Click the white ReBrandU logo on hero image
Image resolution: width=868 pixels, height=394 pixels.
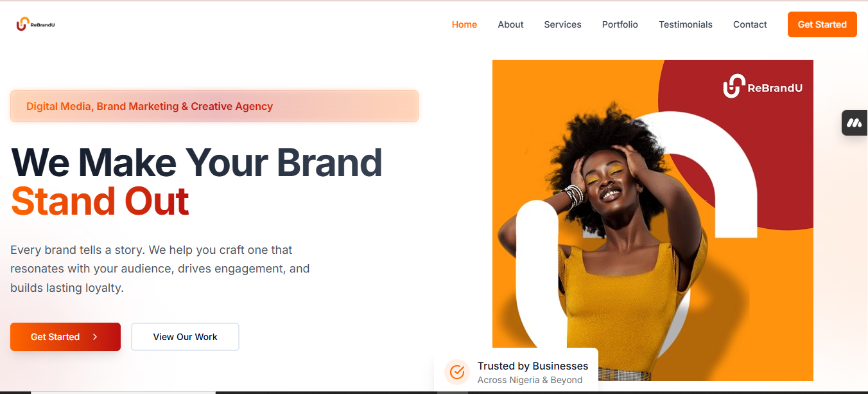[x=763, y=87]
